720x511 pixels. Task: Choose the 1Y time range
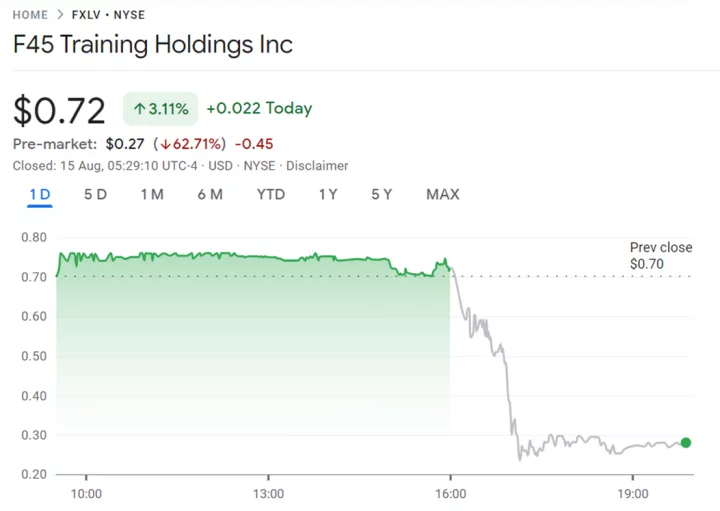click(x=328, y=194)
